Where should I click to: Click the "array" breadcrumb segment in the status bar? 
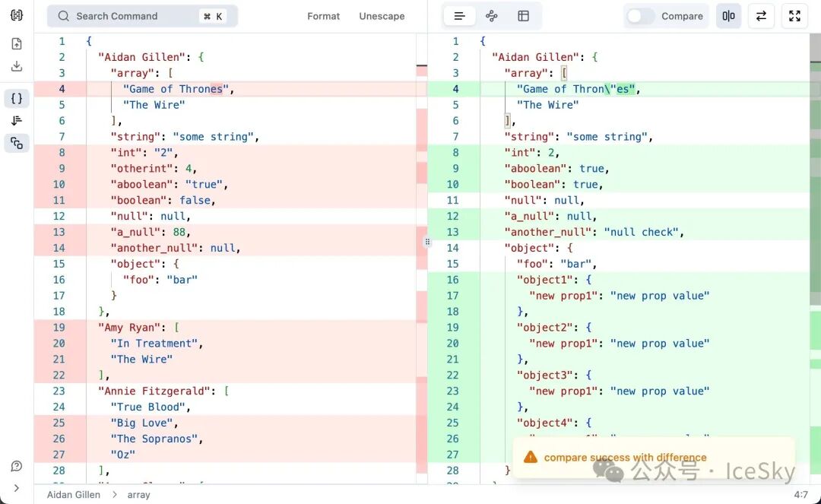pyautogui.click(x=138, y=495)
